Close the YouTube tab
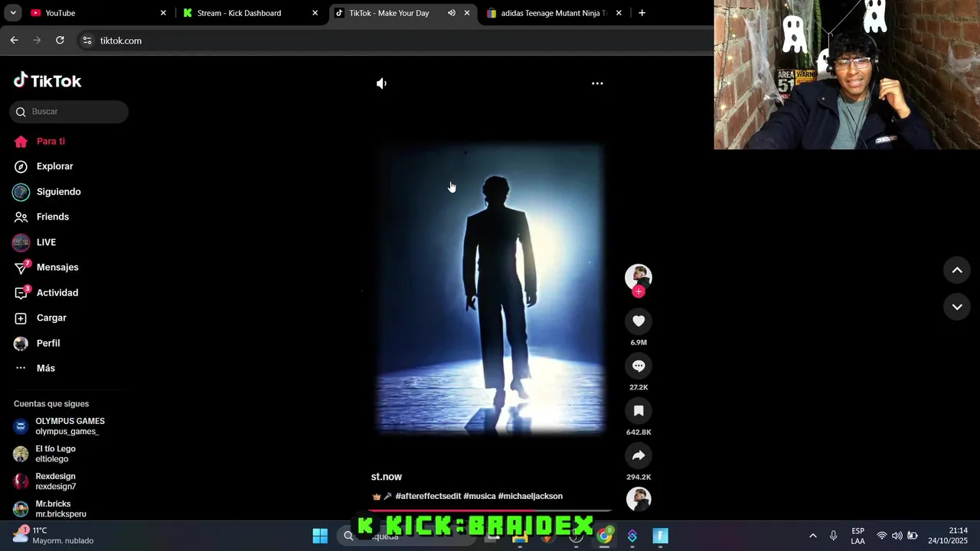 (x=163, y=13)
